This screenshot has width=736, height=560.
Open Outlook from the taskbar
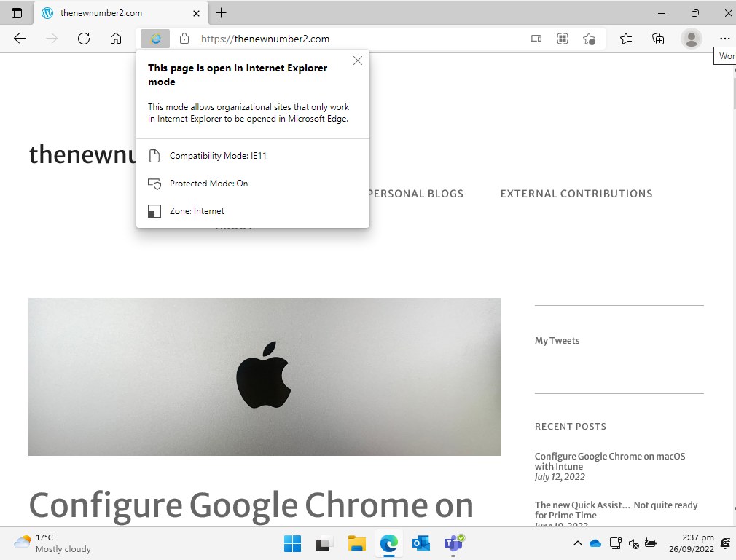(421, 543)
